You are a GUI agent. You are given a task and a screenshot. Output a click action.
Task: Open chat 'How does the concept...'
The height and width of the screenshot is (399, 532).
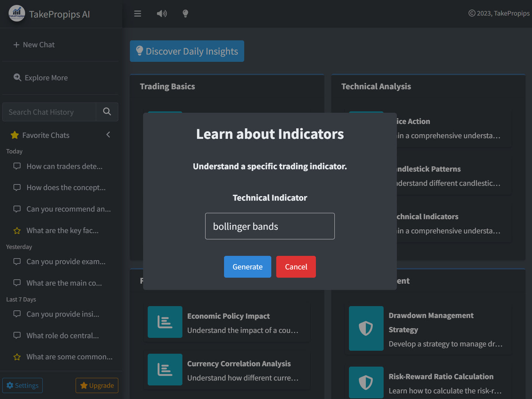point(66,188)
